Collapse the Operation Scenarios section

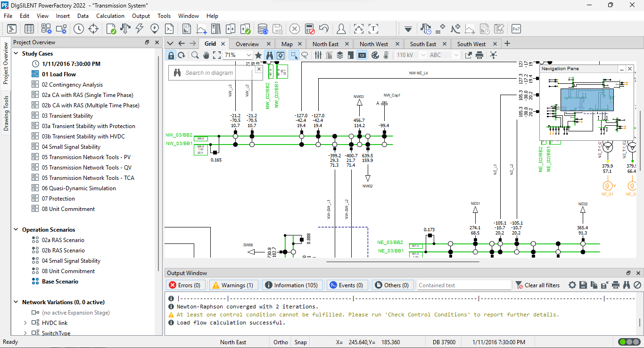(x=16, y=229)
